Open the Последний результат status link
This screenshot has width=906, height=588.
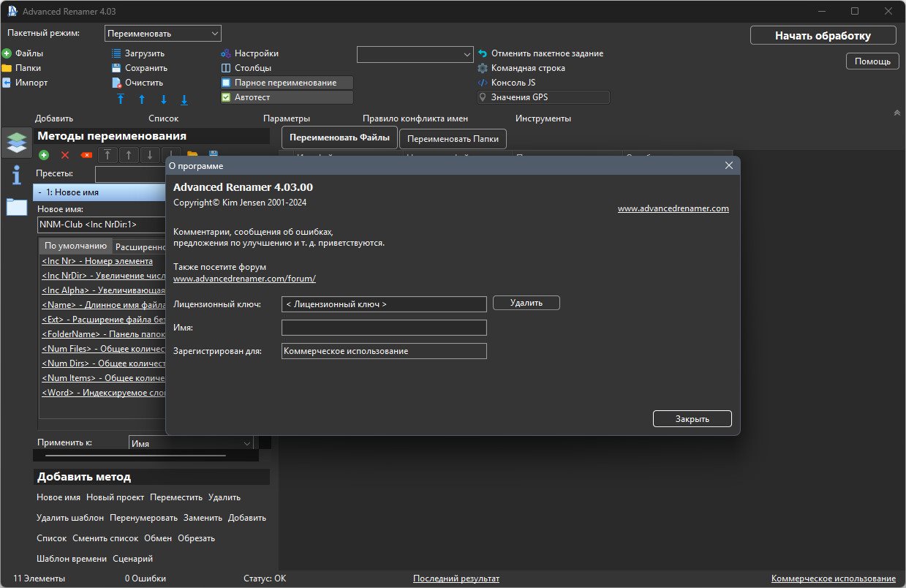click(456, 578)
